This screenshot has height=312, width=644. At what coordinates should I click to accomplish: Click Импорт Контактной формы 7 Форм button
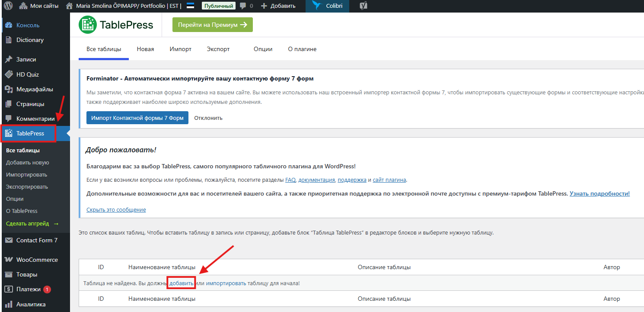click(x=137, y=118)
